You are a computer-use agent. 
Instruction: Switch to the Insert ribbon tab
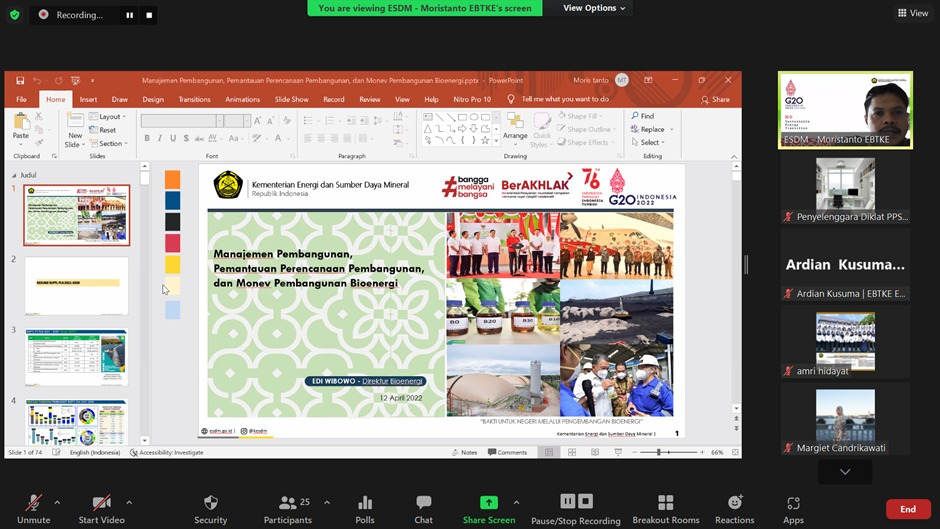click(88, 100)
